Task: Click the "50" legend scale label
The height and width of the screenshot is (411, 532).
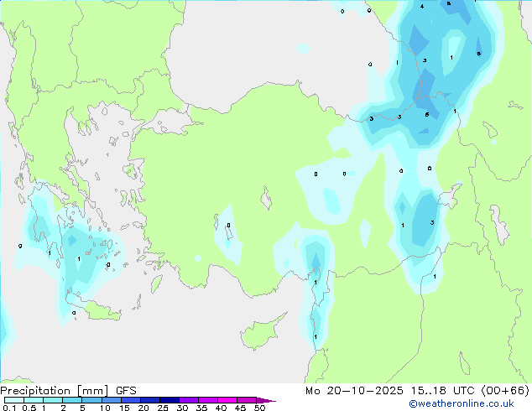Action: click(x=260, y=408)
